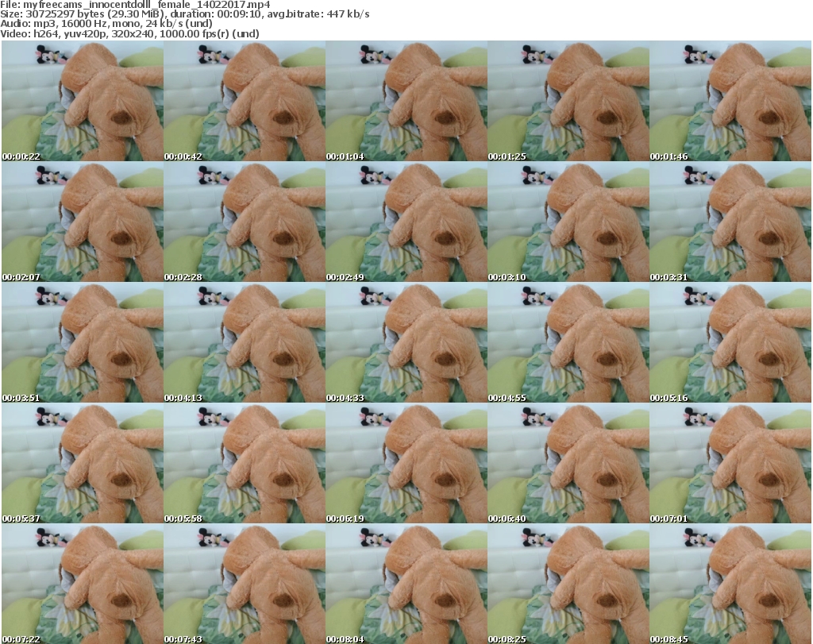813x644 pixels.
Task: Click the 'Size: 30725297 bytes' info line
Action: click(x=184, y=14)
